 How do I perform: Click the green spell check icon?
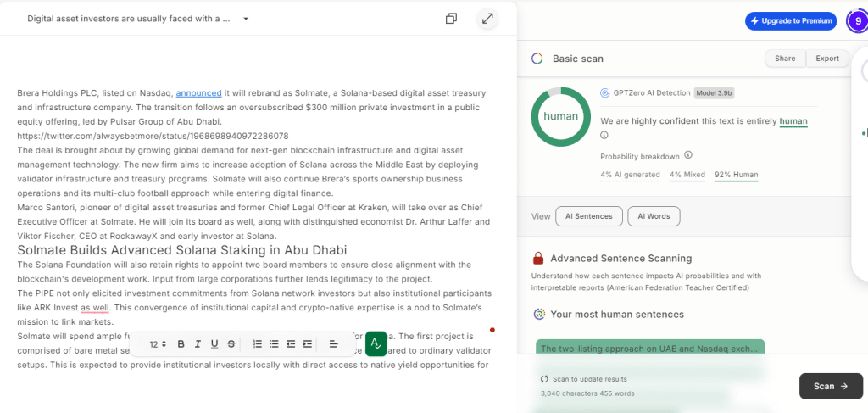(376, 343)
